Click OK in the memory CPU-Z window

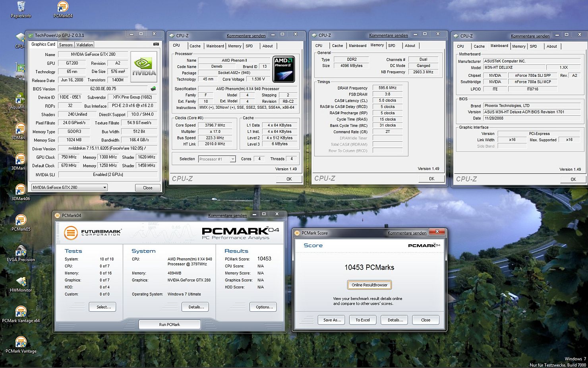431,179
